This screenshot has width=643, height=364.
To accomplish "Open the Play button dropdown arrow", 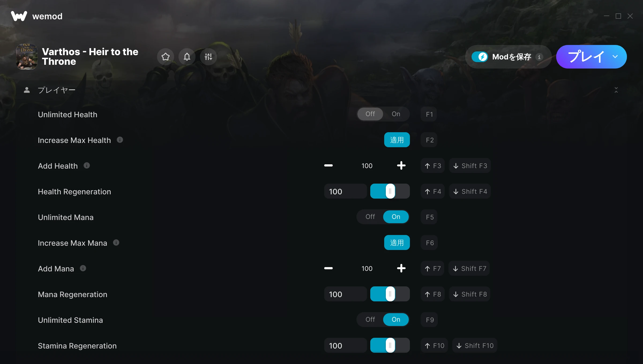I will 615,57.
